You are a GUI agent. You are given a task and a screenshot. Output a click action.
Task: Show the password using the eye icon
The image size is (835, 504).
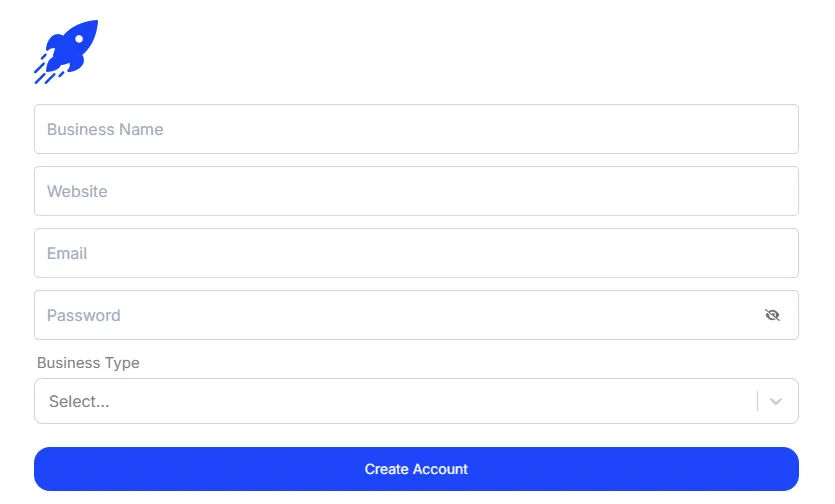[772, 315]
